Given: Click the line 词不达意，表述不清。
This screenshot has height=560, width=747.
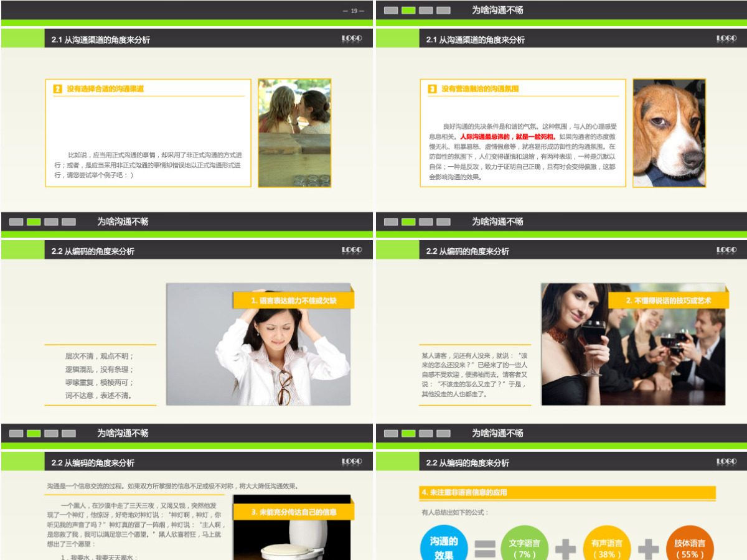Looking at the screenshot, I should [x=100, y=395].
